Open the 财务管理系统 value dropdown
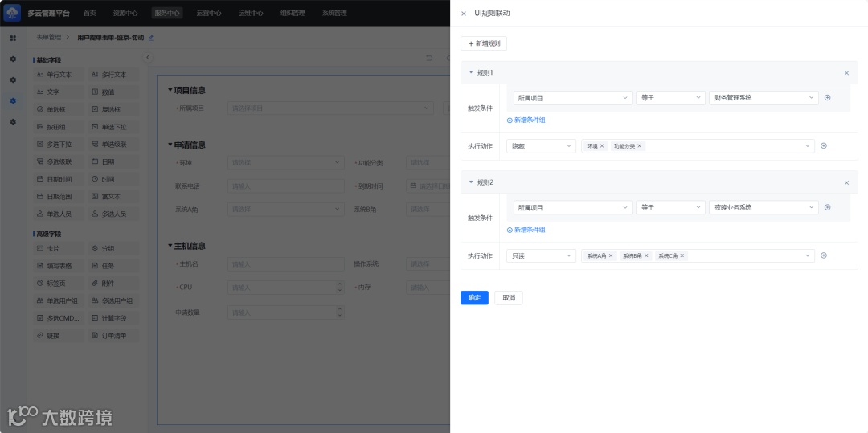868x433 pixels. (764, 98)
